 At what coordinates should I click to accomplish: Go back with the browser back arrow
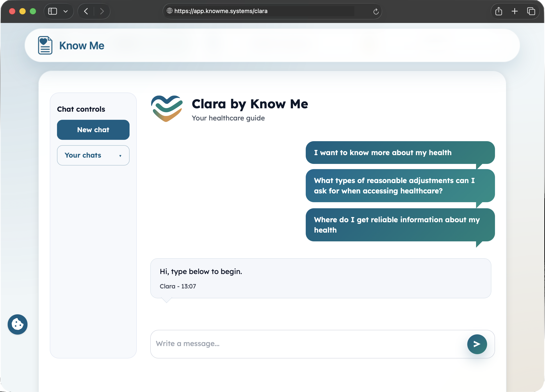pos(86,11)
